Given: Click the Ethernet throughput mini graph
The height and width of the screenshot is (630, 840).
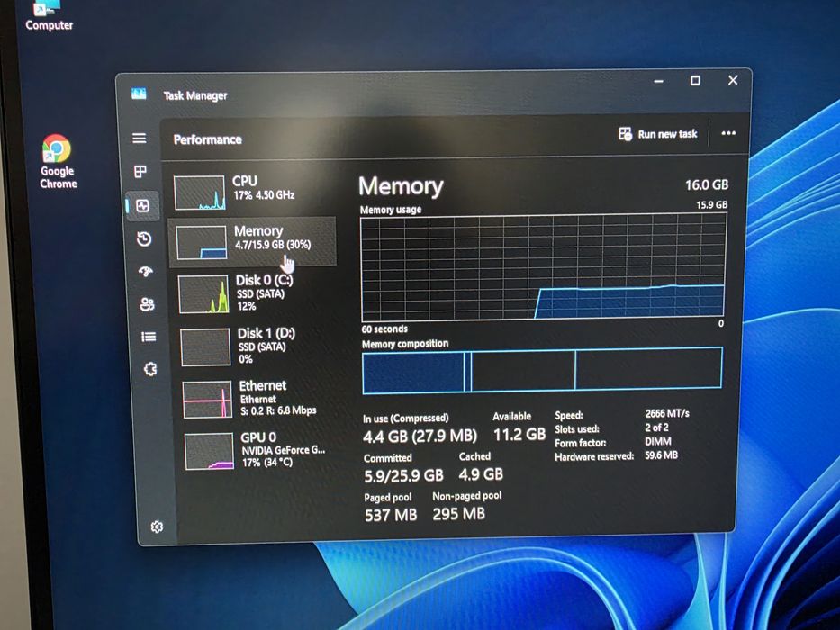Looking at the screenshot, I should (207, 400).
